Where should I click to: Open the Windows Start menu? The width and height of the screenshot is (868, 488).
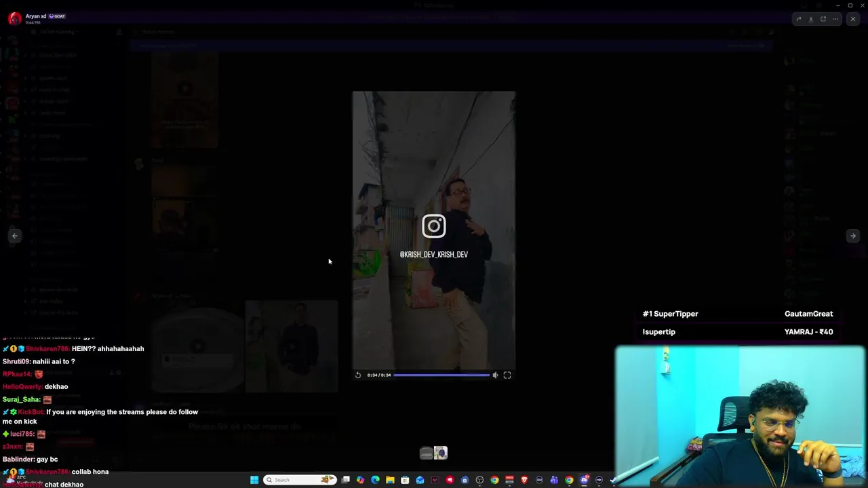pos(254,480)
